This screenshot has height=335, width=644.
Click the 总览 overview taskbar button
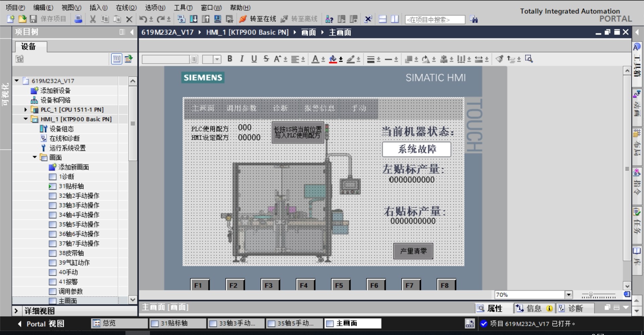(x=119, y=323)
